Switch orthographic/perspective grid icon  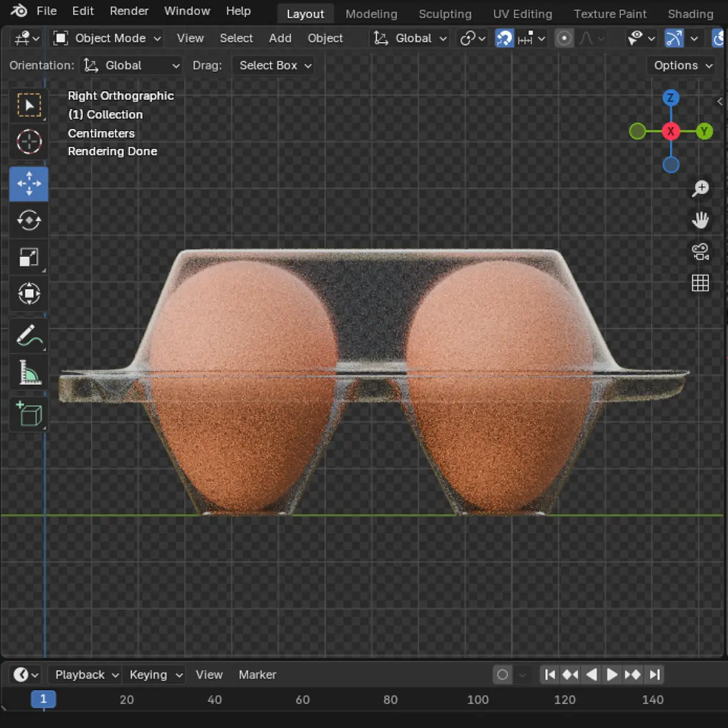pos(701,283)
